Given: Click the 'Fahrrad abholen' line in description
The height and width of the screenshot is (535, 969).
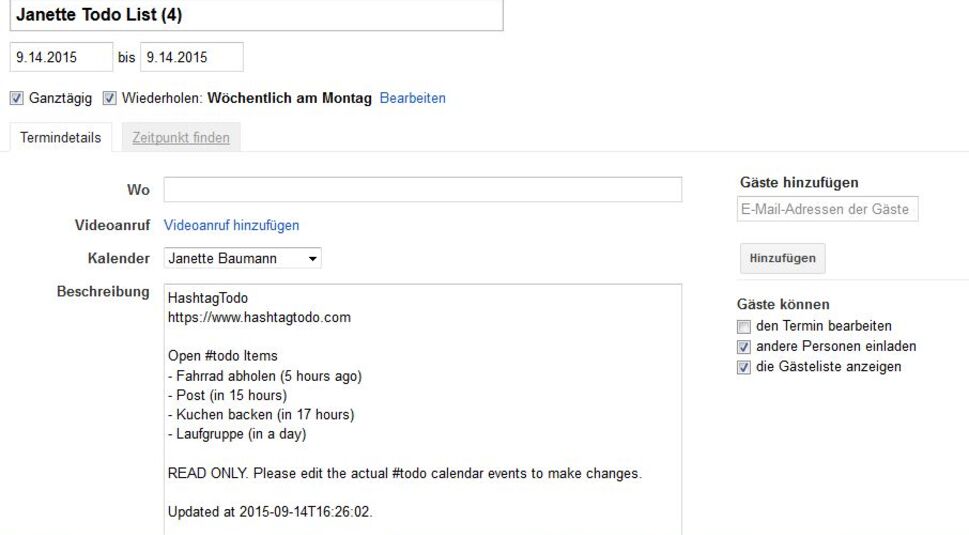Looking at the screenshot, I should [x=268, y=377].
